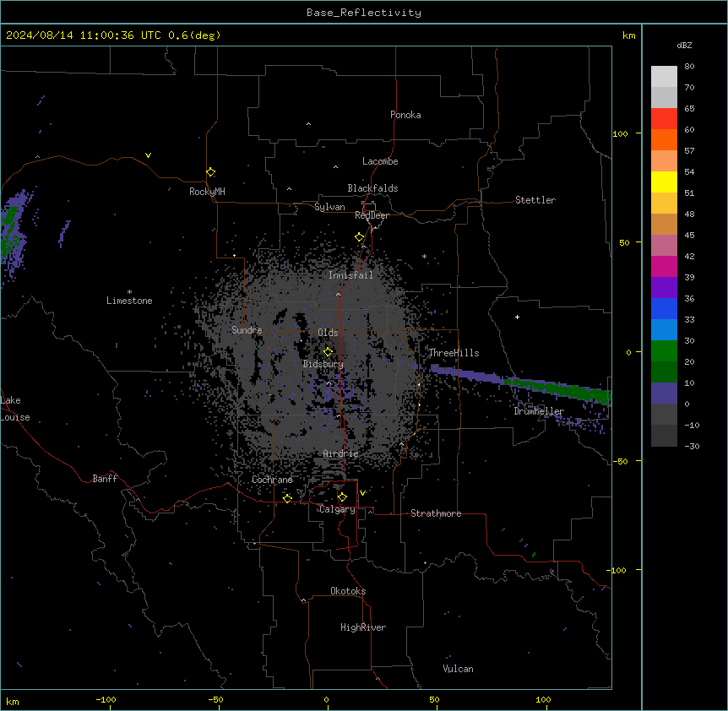Click the Okotoks label

pyautogui.click(x=348, y=591)
